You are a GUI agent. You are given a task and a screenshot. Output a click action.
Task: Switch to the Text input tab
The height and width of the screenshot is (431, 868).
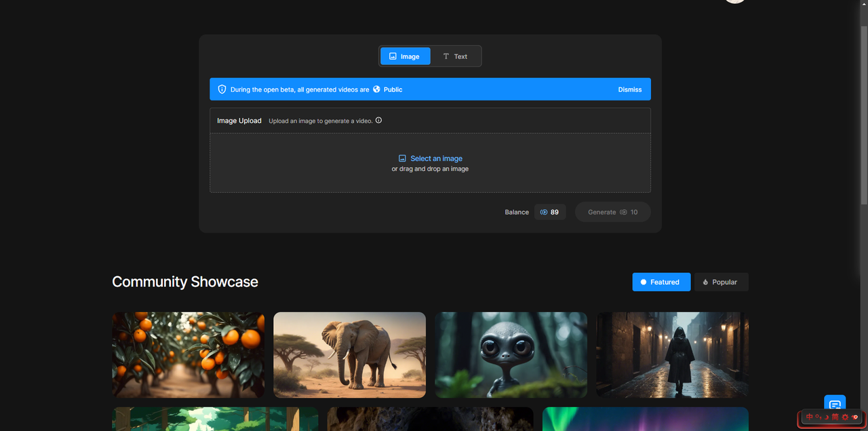click(x=455, y=56)
